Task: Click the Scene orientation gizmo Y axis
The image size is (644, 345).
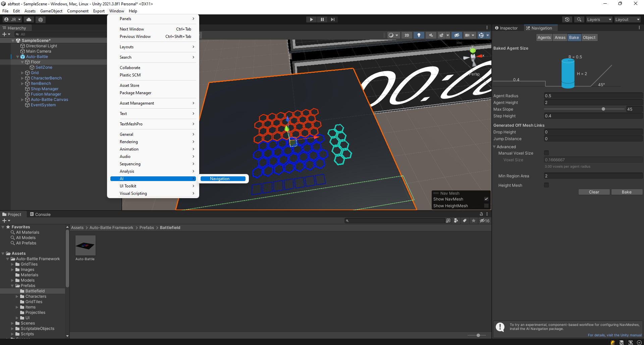Action: [473, 50]
